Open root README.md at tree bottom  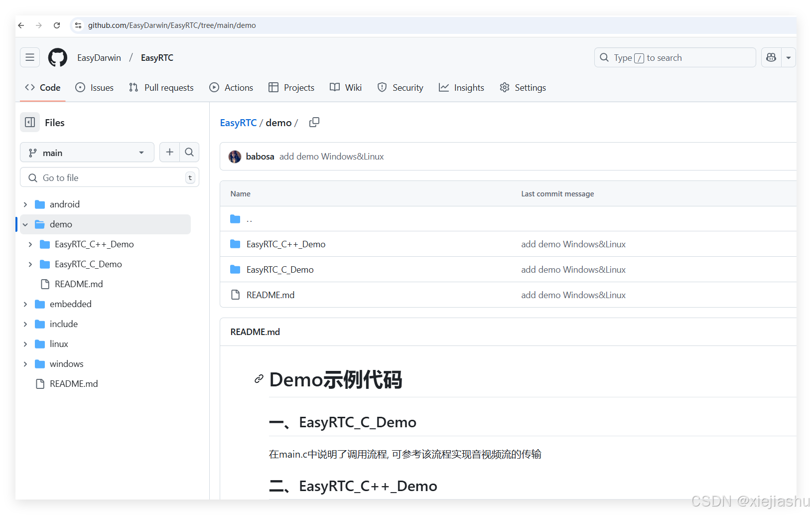[x=74, y=384]
